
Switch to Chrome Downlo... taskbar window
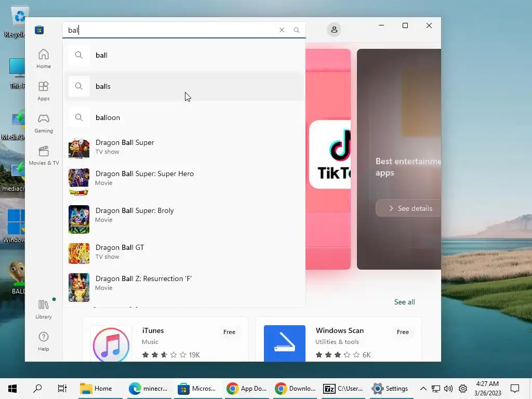pos(296,389)
